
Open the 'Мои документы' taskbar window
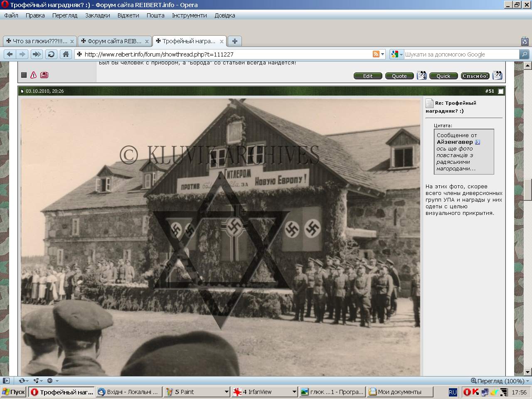(400, 392)
